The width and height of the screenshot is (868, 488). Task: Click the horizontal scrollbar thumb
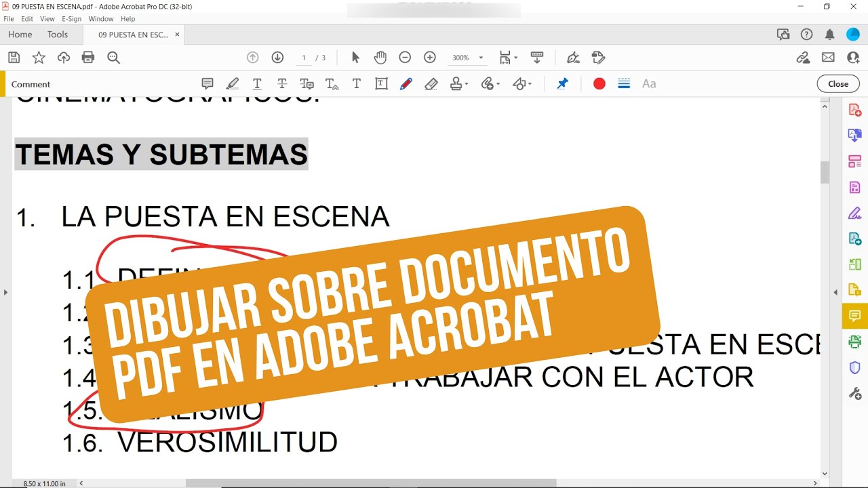[x=371, y=483]
